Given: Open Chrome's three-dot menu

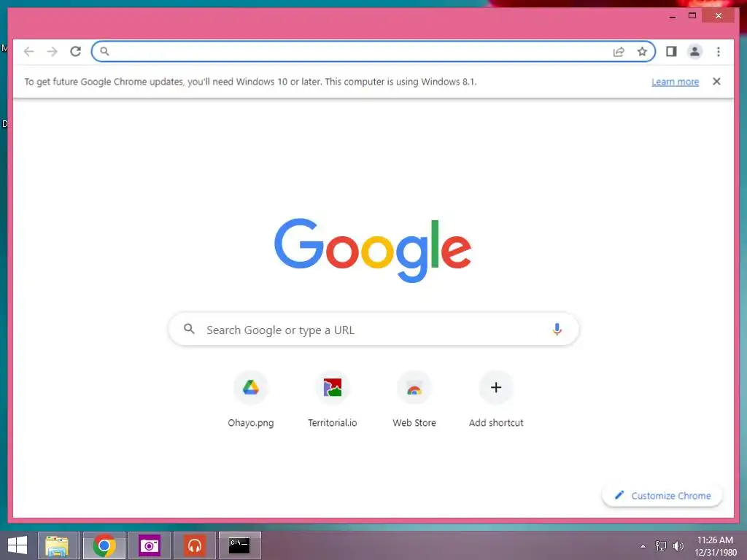Looking at the screenshot, I should 719,52.
